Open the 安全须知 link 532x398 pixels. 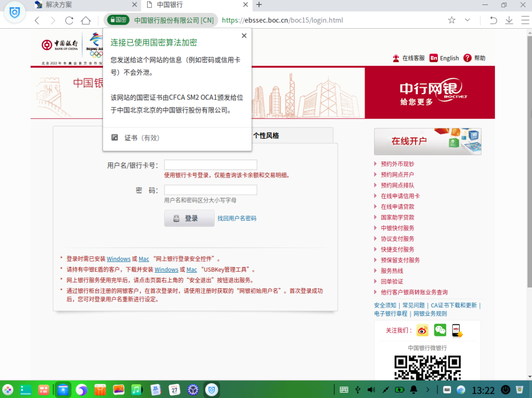385,305
